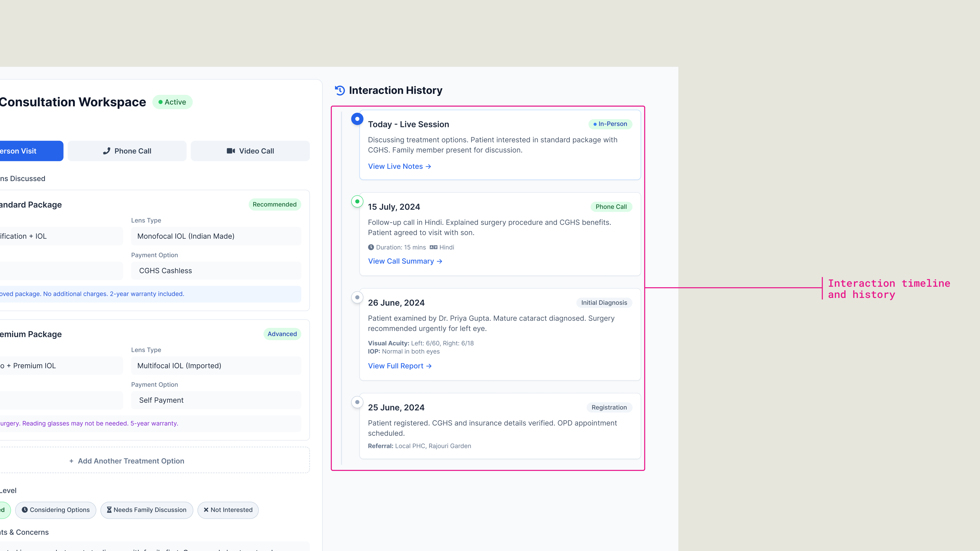Image resolution: width=980 pixels, height=551 pixels.
Task: Click the Active status badge
Action: click(172, 102)
